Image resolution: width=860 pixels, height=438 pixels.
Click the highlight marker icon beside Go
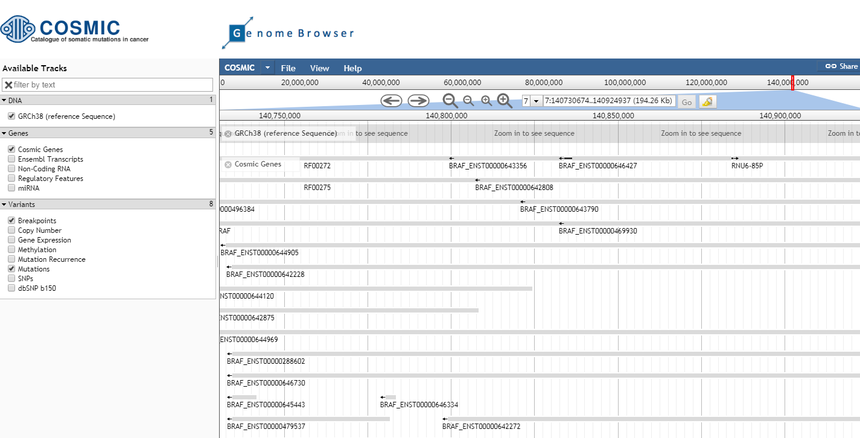click(x=707, y=102)
